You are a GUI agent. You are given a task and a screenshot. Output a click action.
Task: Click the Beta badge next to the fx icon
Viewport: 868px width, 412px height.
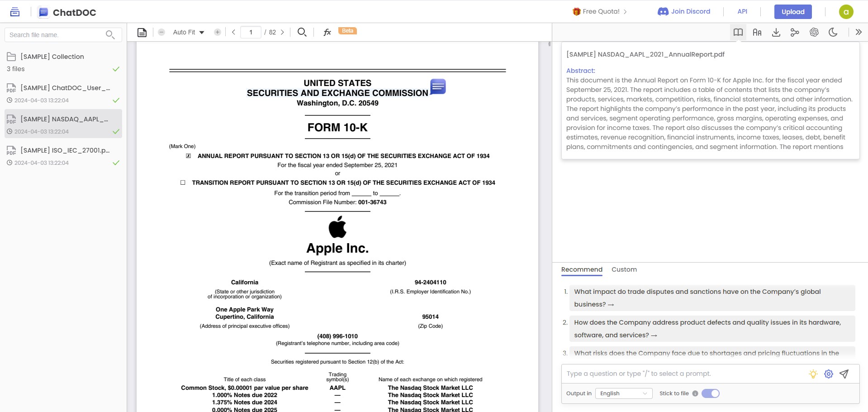347,31
